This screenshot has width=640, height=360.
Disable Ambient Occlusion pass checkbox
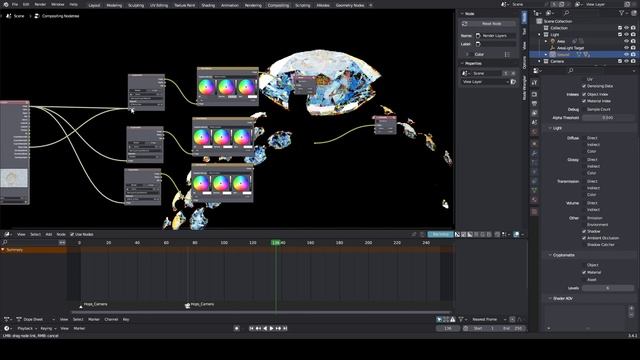click(584, 238)
